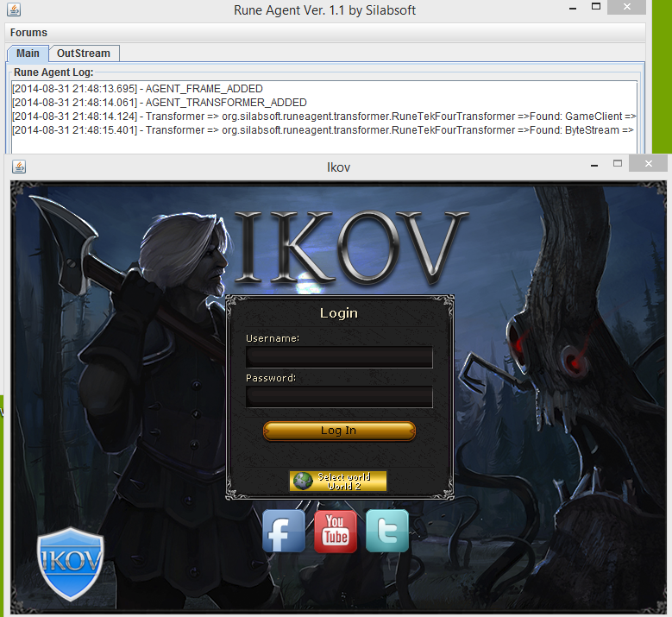Screen dimensions: 672x617
Task: Close the Ikov window
Action: pyautogui.click(x=649, y=163)
